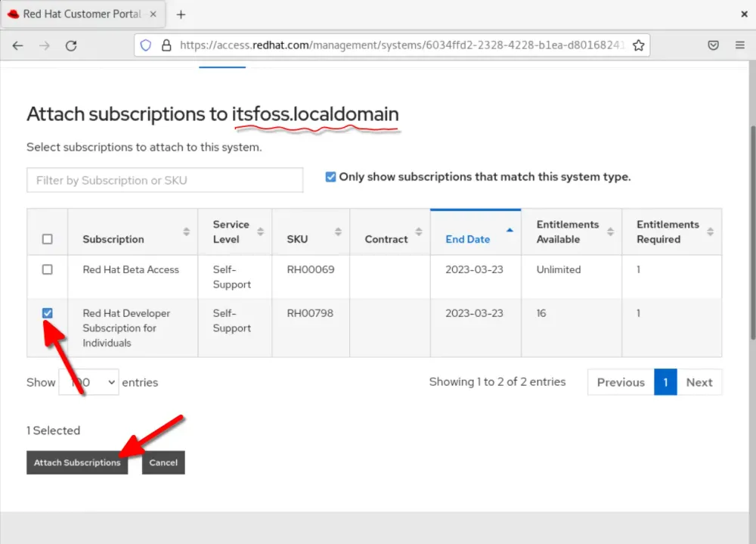Screen dimensions: 756x544
Task: Open the Pocket save icon
Action: click(713, 45)
